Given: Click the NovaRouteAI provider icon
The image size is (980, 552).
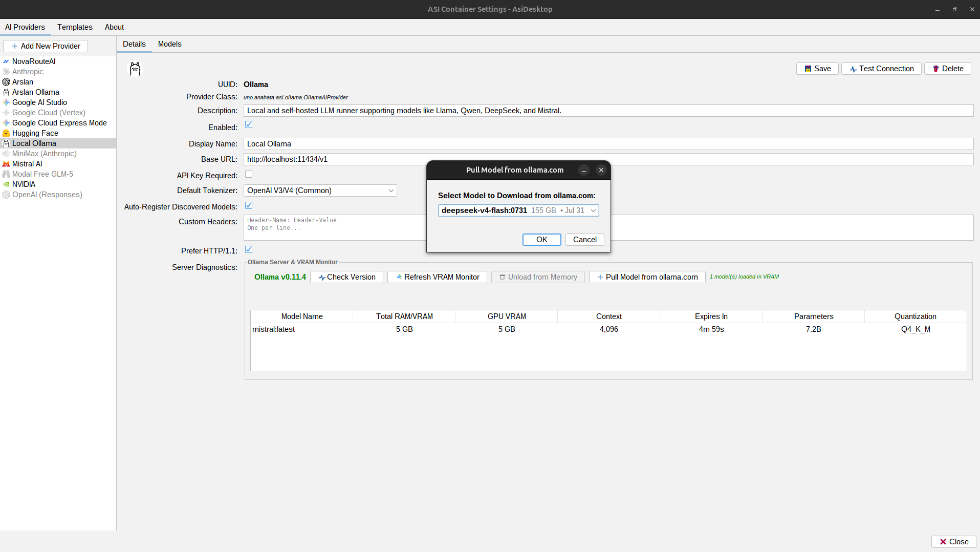Looking at the screenshot, I should [x=6, y=61].
